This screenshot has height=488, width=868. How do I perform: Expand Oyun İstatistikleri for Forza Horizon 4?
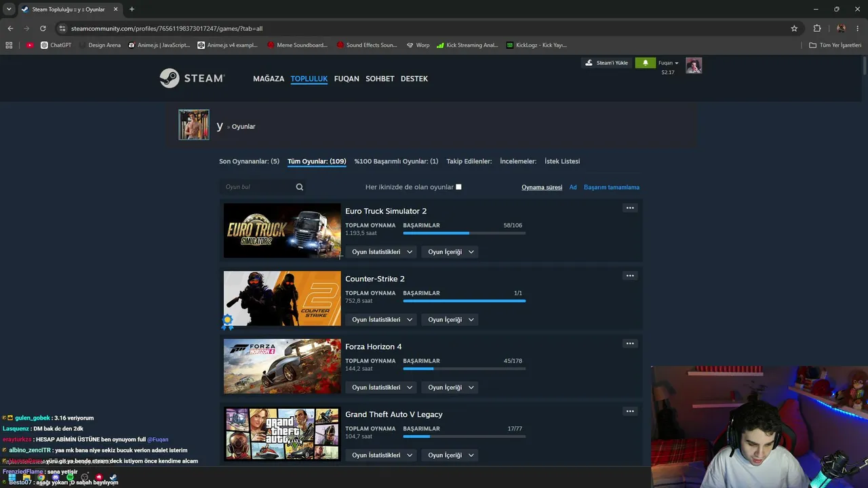tap(382, 388)
